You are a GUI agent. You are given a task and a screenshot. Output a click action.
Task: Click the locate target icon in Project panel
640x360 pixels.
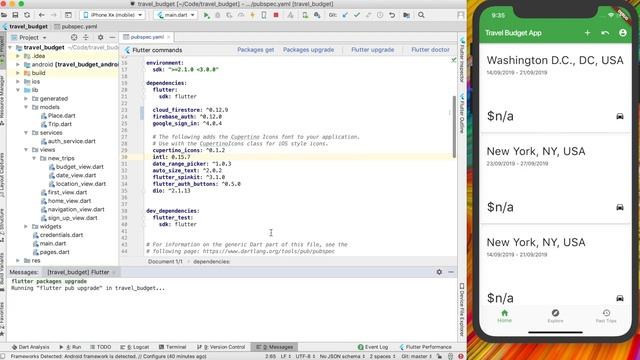[x=74, y=37]
